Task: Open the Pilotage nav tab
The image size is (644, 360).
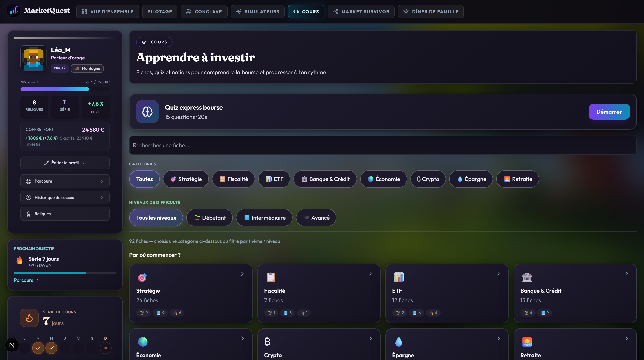Action: [160, 11]
